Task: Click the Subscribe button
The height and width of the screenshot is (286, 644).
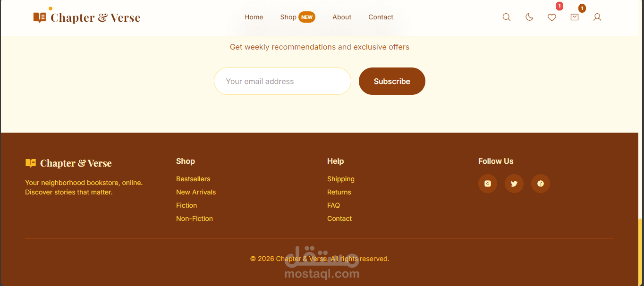Action: point(392,81)
